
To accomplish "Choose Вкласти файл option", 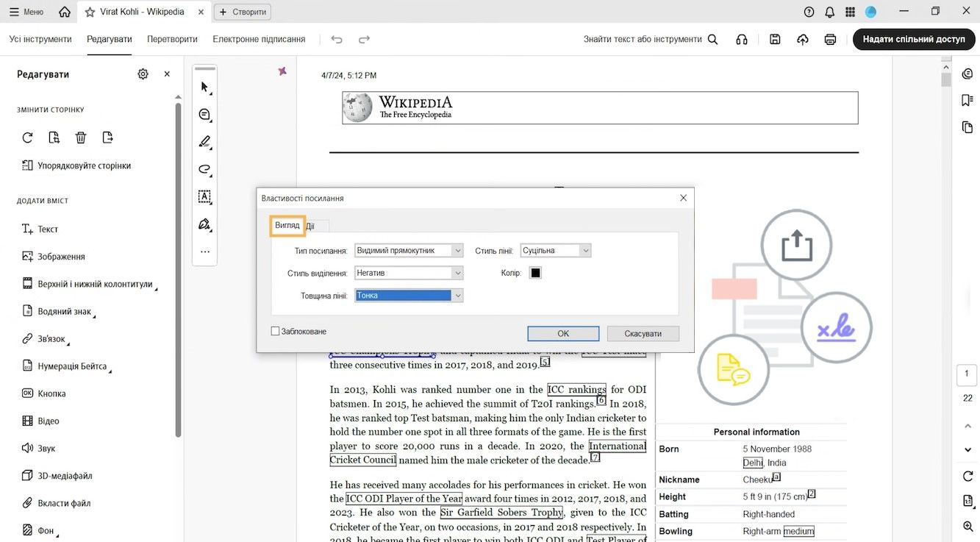I will point(56,503).
